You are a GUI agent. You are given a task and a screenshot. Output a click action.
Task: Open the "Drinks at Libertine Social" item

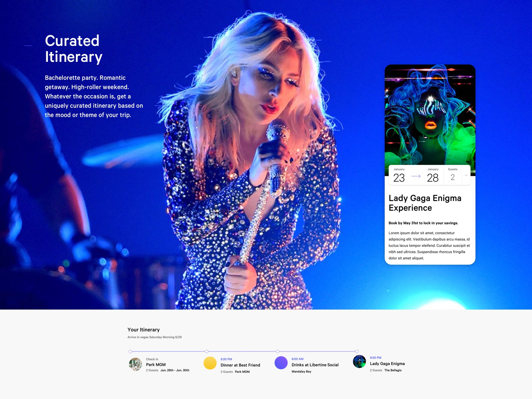(315, 365)
